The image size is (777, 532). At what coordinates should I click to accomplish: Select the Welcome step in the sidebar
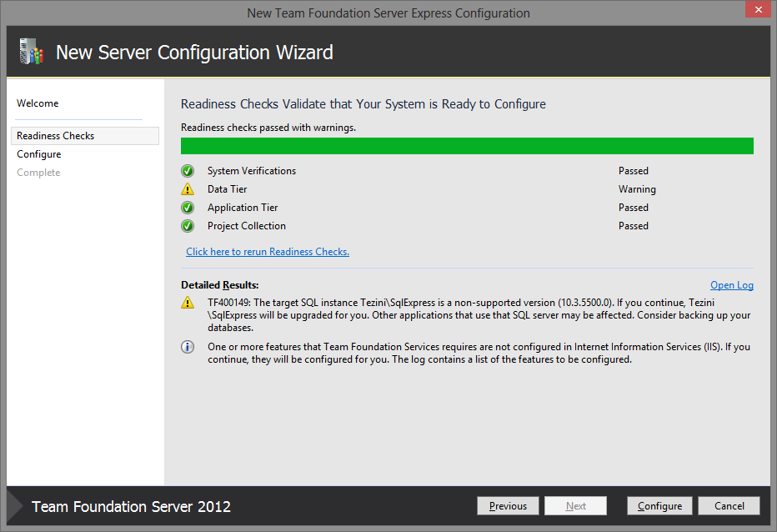38,103
